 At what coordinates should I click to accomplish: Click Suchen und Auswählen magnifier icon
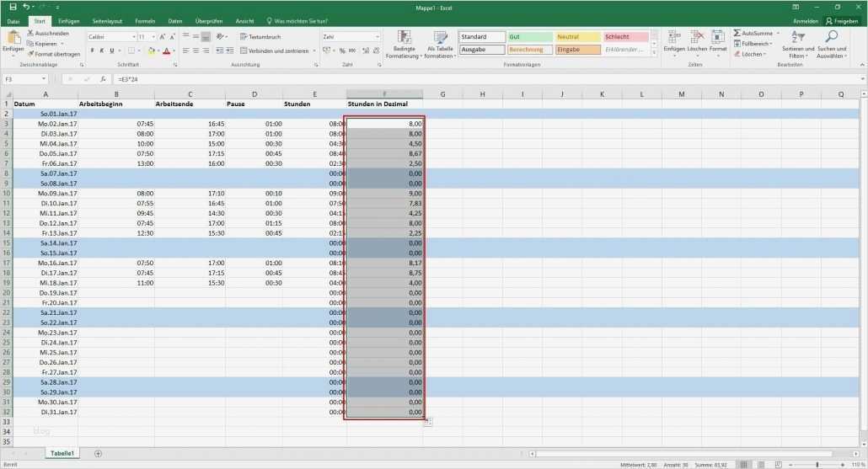[832, 37]
